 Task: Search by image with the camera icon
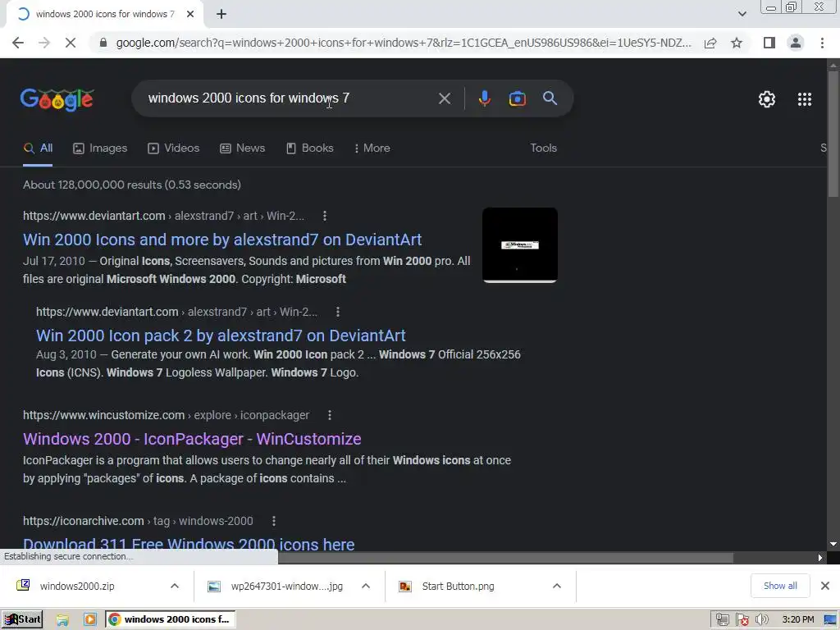pos(517,98)
